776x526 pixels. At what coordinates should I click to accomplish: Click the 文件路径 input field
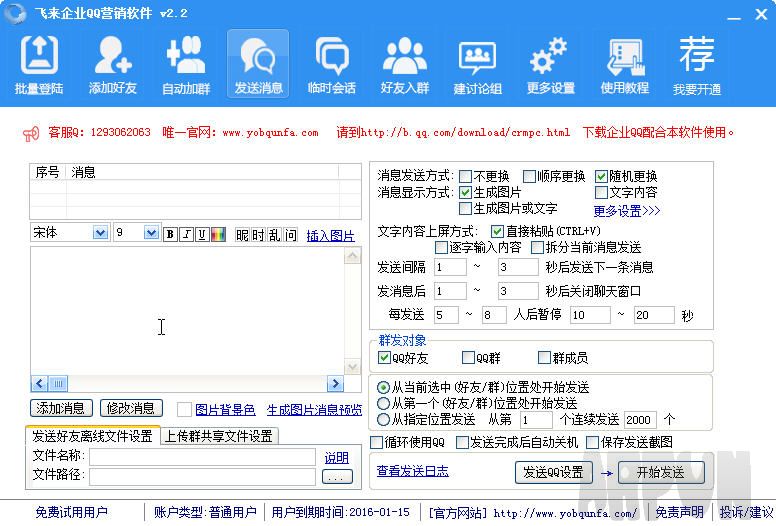[x=202, y=477]
